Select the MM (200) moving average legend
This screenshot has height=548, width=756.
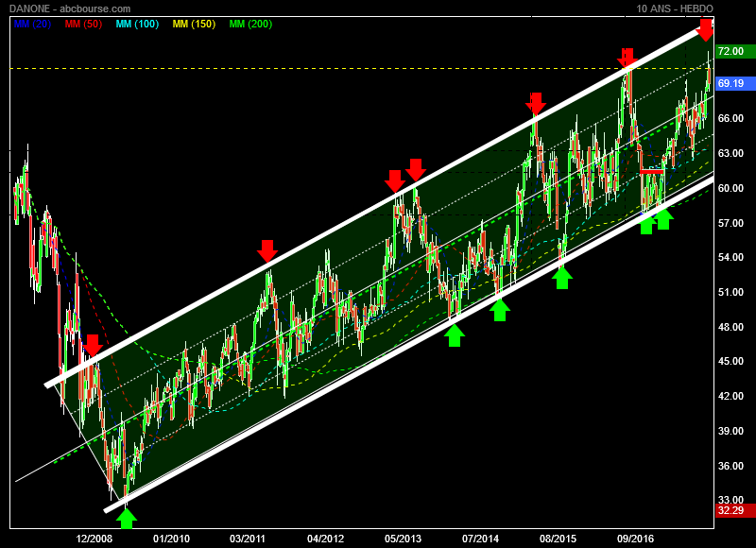[250, 25]
